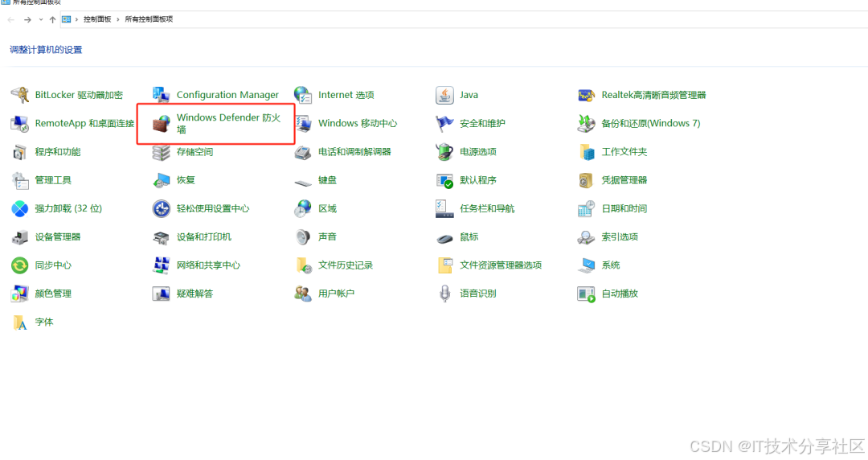This screenshot has height=460, width=868.
Task: Click the RemoteApp 和桌面连接 icon
Action: (x=20, y=123)
